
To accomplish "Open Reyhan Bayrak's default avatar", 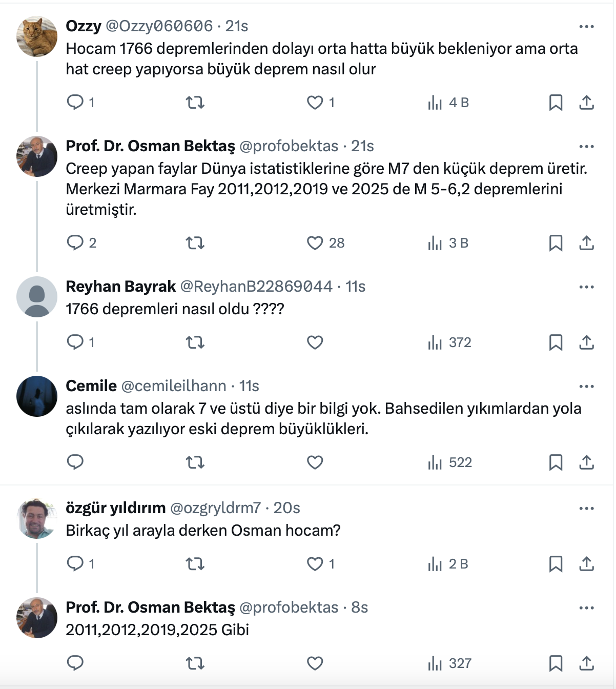I will coord(37,296).
